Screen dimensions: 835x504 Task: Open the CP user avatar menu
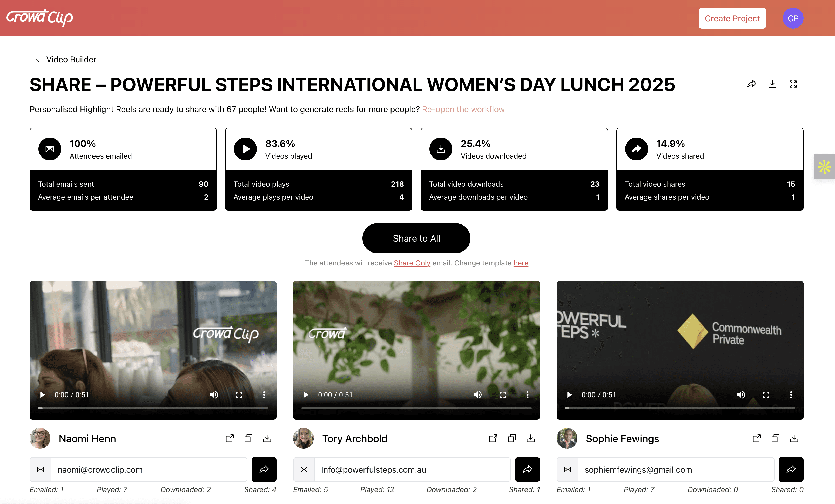tap(793, 18)
